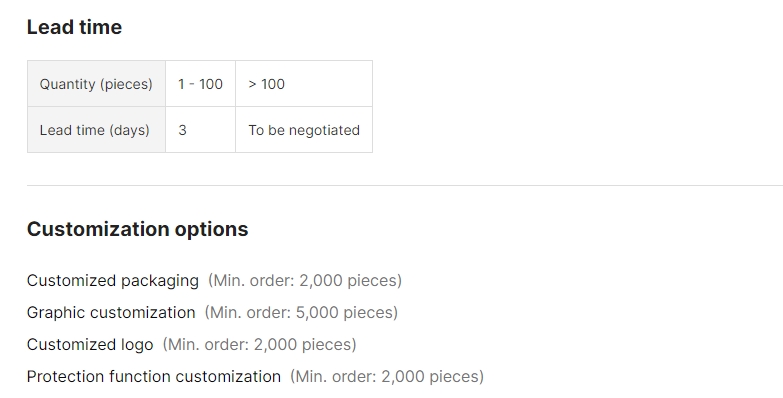
Task: Click the horizontal divider below lead time table
Action: pyautogui.click(x=405, y=185)
